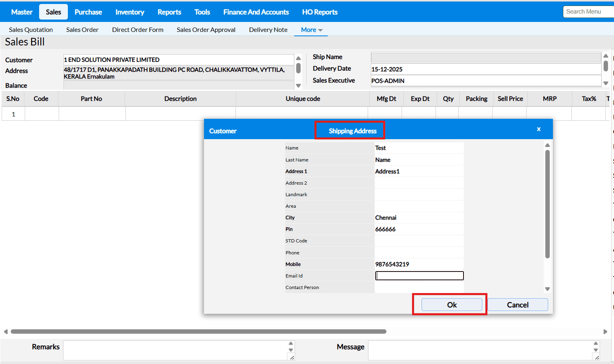Open the Sales menu tab
This screenshot has width=614, height=364.
click(x=53, y=12)
